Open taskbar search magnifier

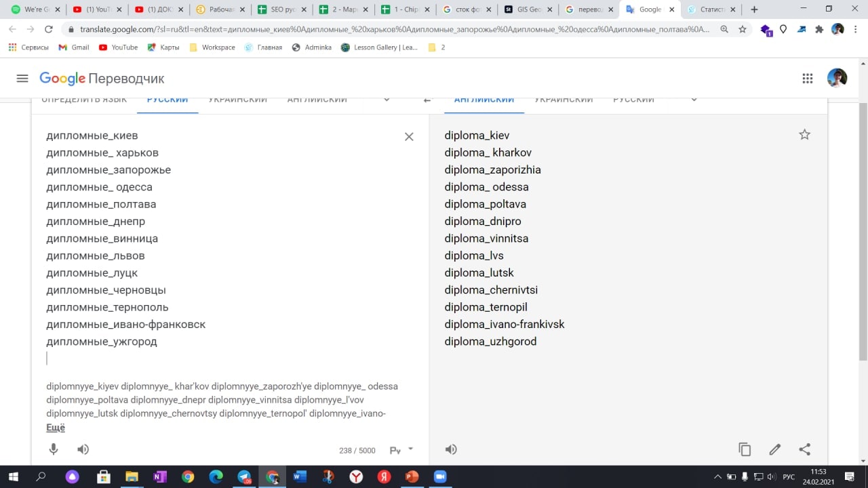click(x=41, y=476)
